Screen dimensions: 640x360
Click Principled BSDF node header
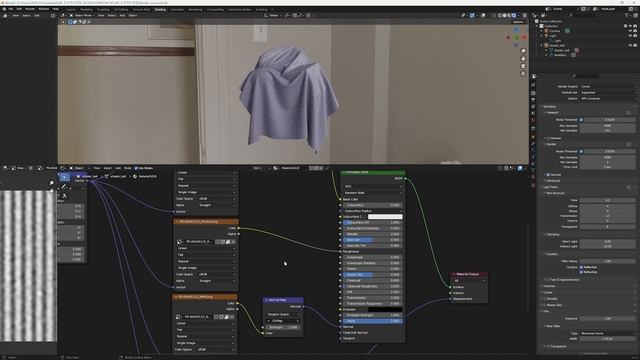[x=373, y=172]
